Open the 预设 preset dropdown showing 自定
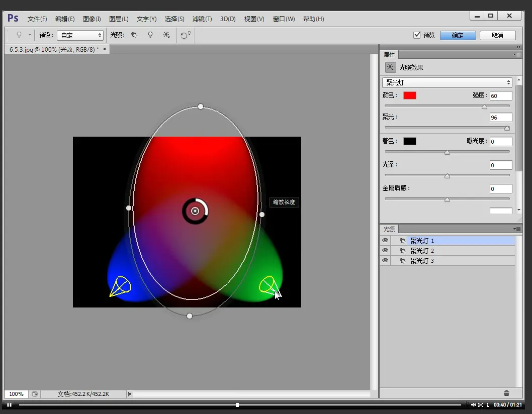 (80, 35)
